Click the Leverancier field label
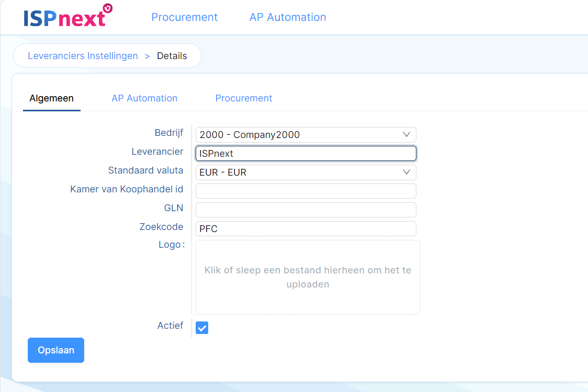The width and height of the screenshot is (588, 392). (x=157, y=152)
